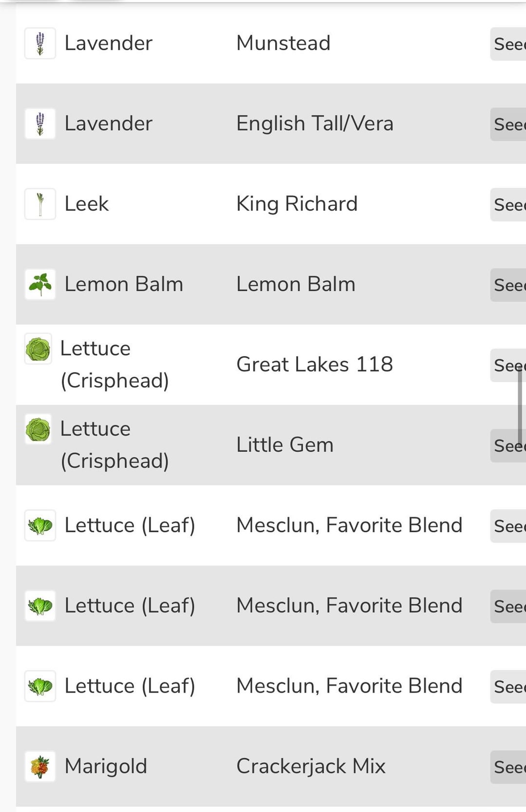
Task: Click the vertical scrollbar thumb
Action: click(x=520, y=407)
